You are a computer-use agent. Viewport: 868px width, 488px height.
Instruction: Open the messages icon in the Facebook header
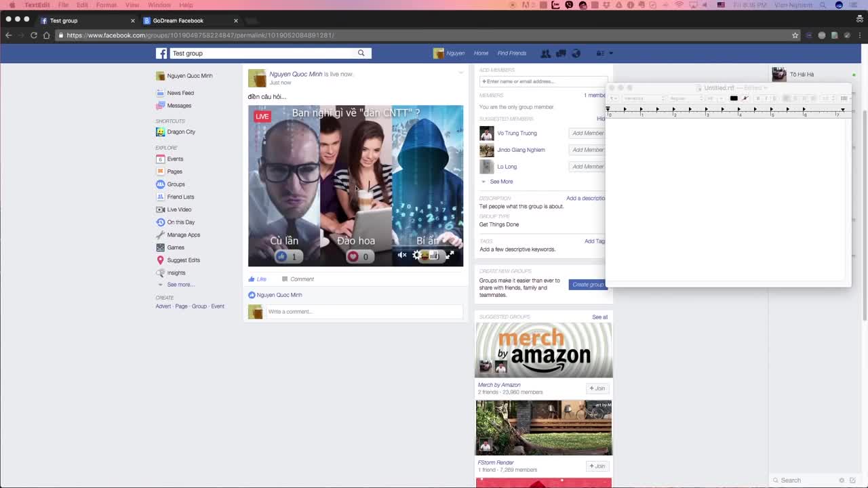point(561,53)
